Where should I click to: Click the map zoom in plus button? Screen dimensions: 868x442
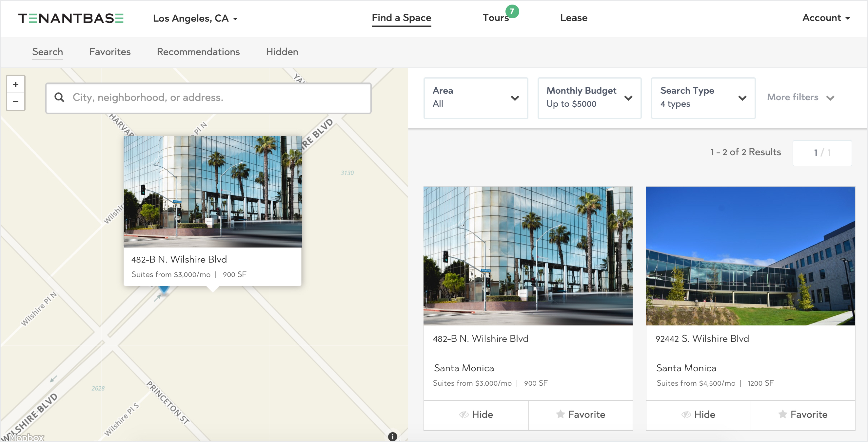point(15,84)
